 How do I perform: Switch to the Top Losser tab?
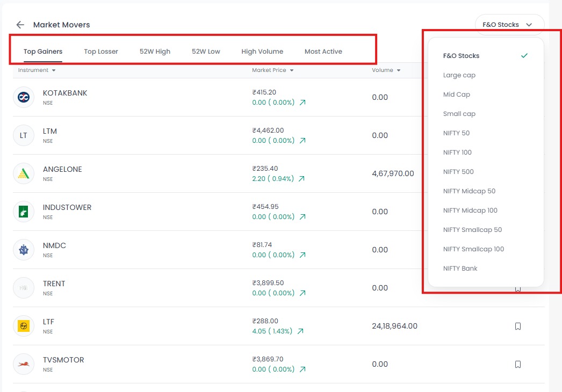(x=101, y=52)
